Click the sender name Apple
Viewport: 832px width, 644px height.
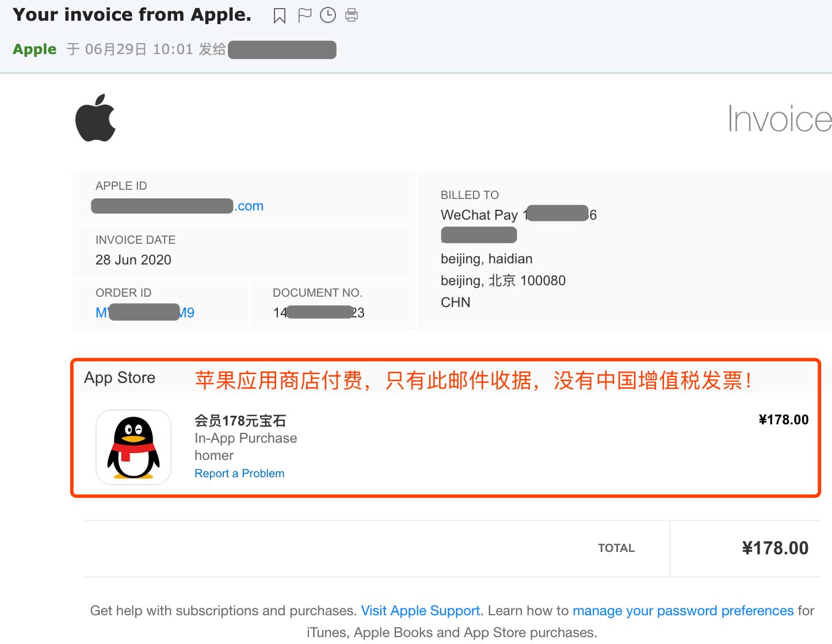tap(35, 49)
